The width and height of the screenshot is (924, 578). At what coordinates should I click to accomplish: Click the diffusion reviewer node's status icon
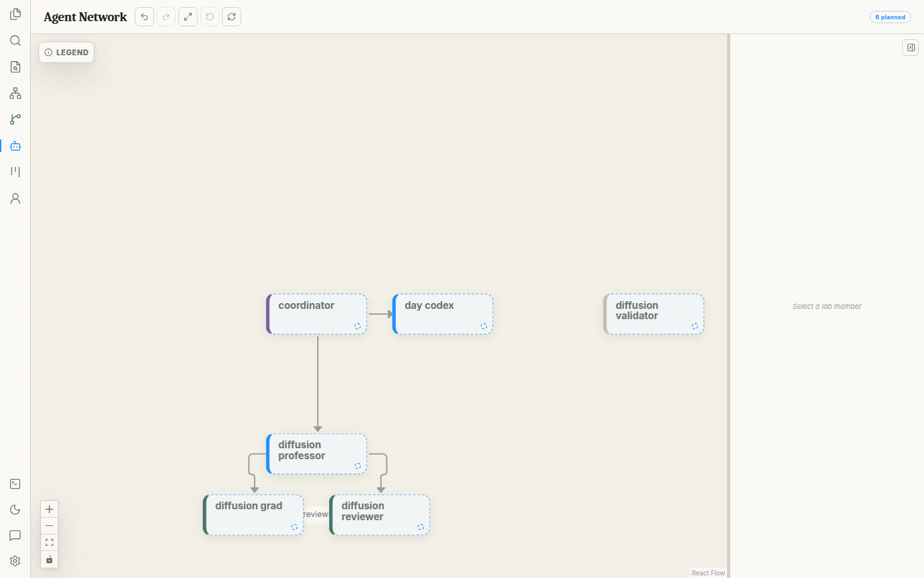tap(421, 527)
